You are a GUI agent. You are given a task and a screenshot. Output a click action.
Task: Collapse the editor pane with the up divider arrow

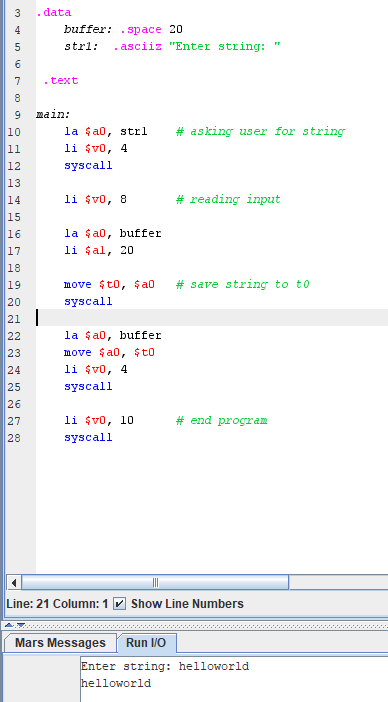(9, 625)
